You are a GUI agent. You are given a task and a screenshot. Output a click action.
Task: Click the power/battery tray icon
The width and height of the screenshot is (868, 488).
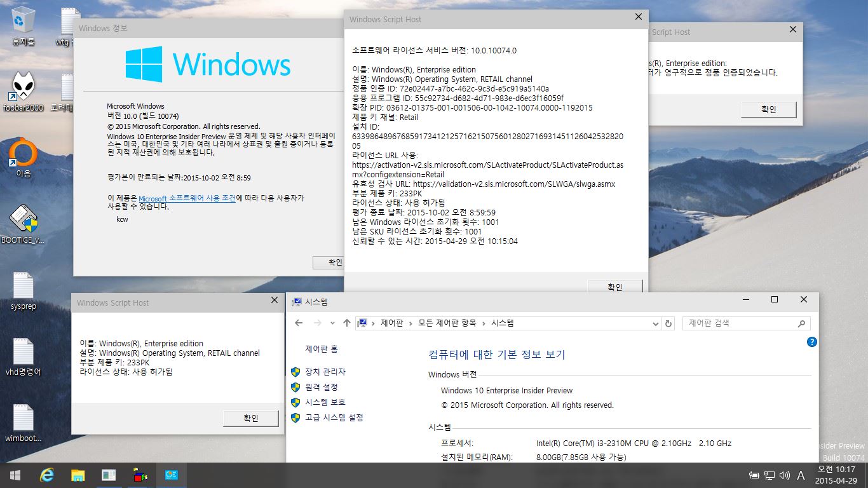click(754, 475)
